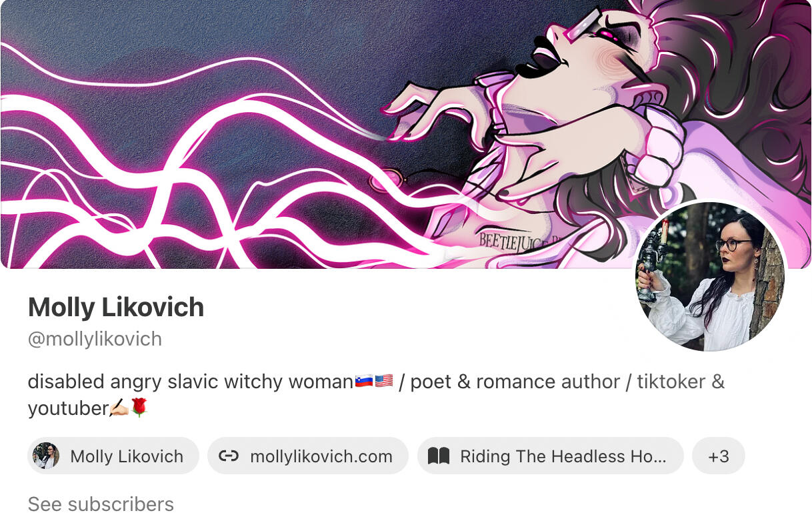View the round profile photo
812x515 pixels.
coord(710,276)
